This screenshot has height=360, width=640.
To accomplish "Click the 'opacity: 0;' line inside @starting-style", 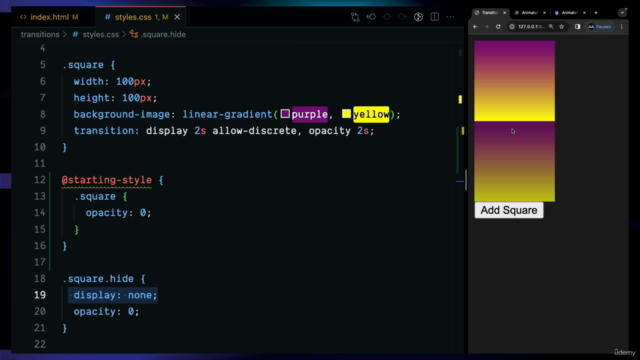I will tap(118, 213).
